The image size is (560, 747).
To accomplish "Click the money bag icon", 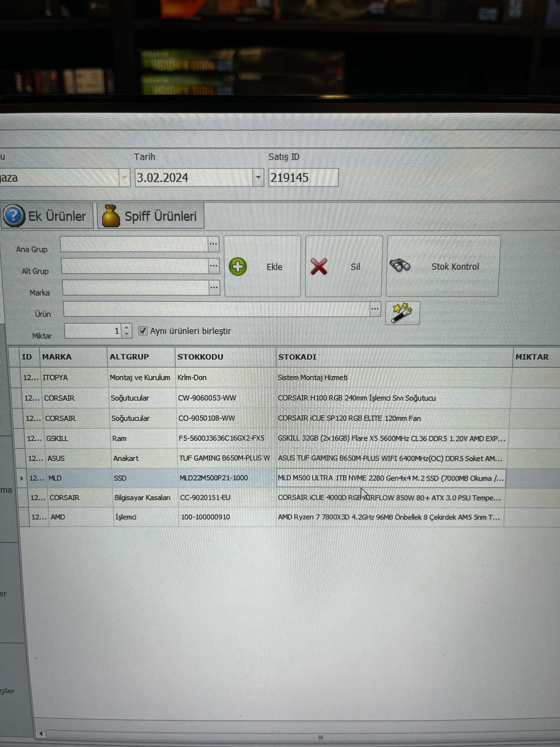I will pyautogui.click(x=111, y=216).
